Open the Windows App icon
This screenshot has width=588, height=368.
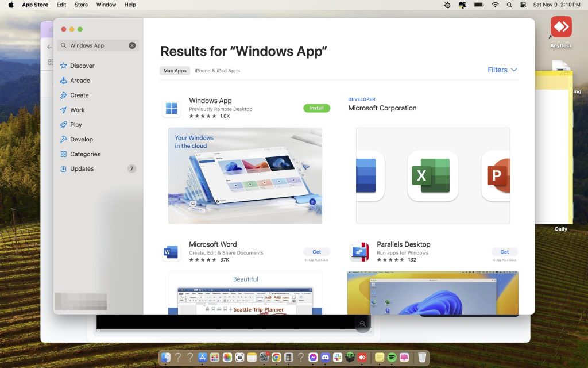pyautogui.click(x=171, y=108)
